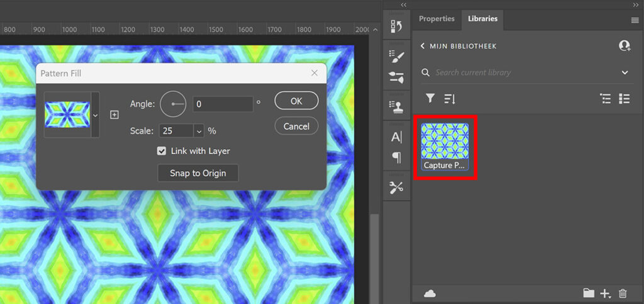Open the Libraries panel menu

click(635, 20)
